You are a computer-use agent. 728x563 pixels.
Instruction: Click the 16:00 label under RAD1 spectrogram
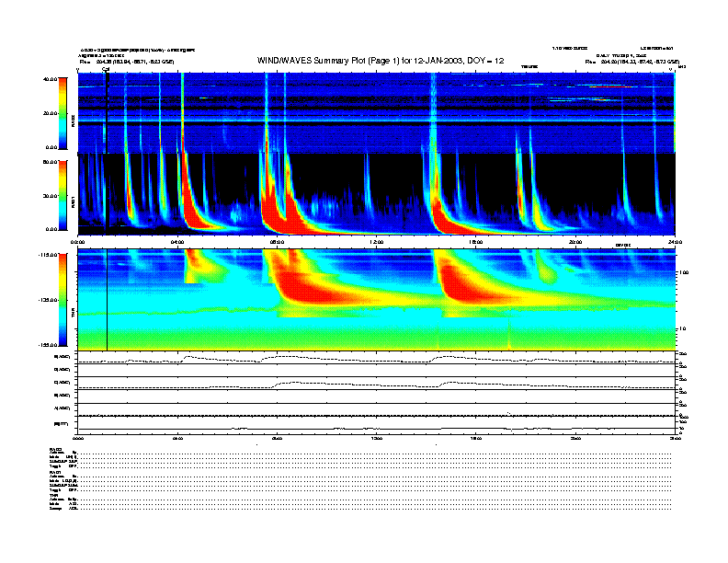[476, 242]
